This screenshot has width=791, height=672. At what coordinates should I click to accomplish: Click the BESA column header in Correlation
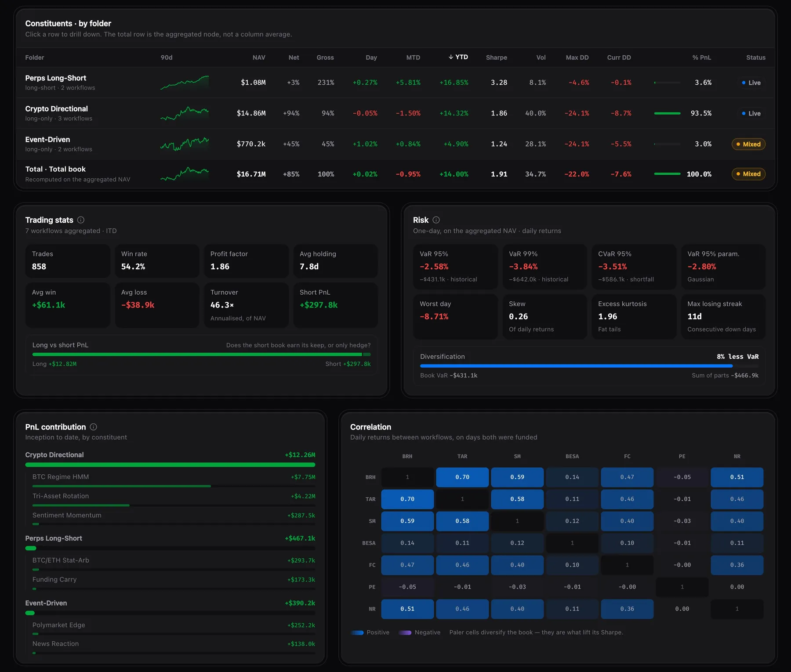click(x=572, y=456)
